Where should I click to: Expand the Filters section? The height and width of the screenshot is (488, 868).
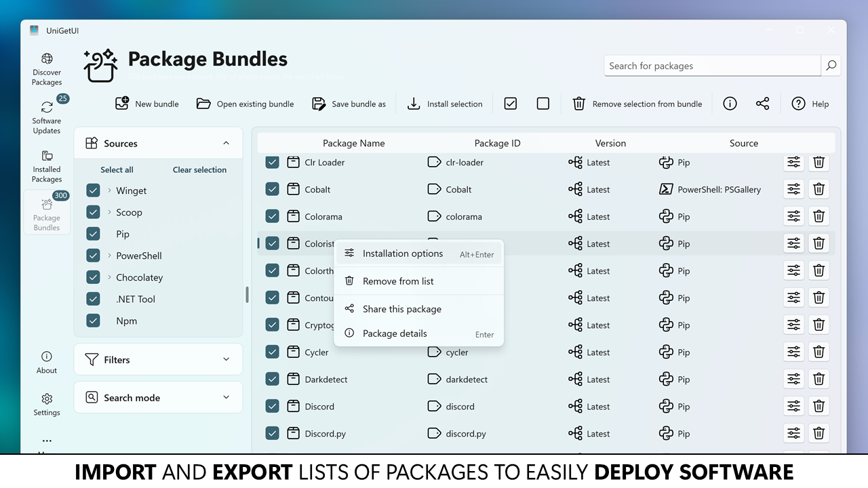pos(158,359)
